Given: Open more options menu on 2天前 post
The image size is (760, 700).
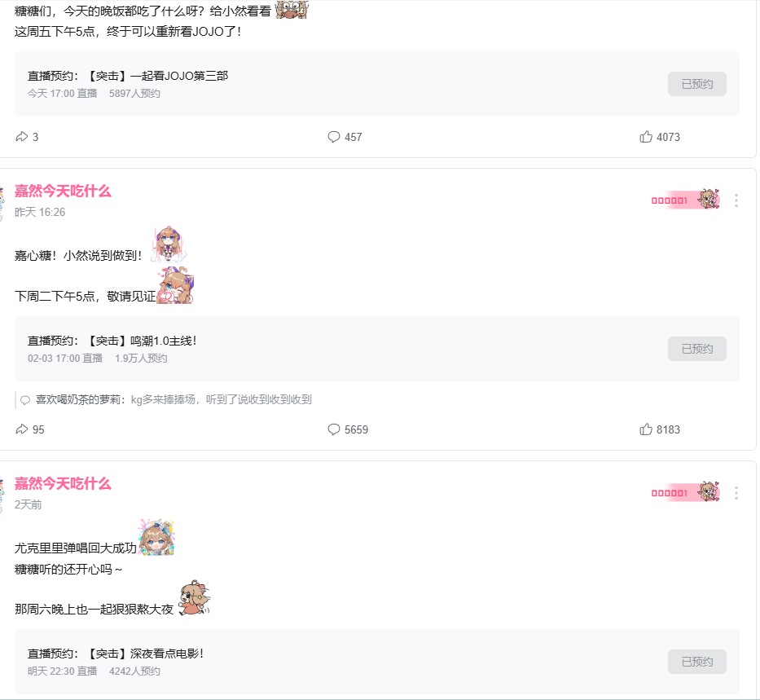Looking at the screenshot, I should click(x=736, y=493).
